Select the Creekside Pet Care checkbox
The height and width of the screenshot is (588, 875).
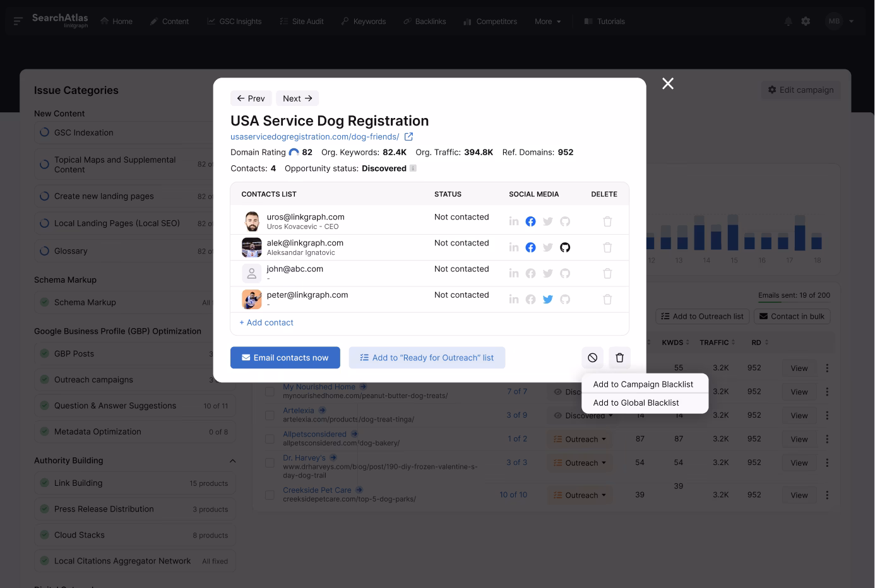click(x=270, y=495)
